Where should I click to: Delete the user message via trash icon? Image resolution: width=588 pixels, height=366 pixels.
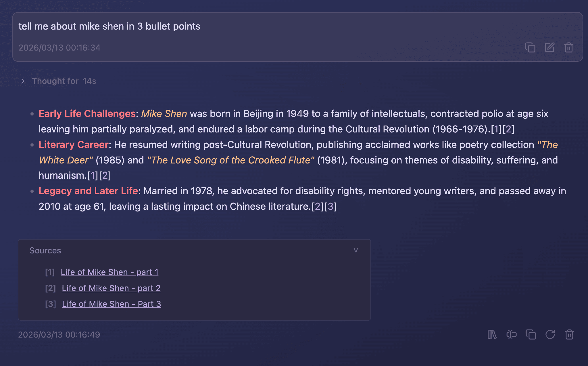coord(569,47)
